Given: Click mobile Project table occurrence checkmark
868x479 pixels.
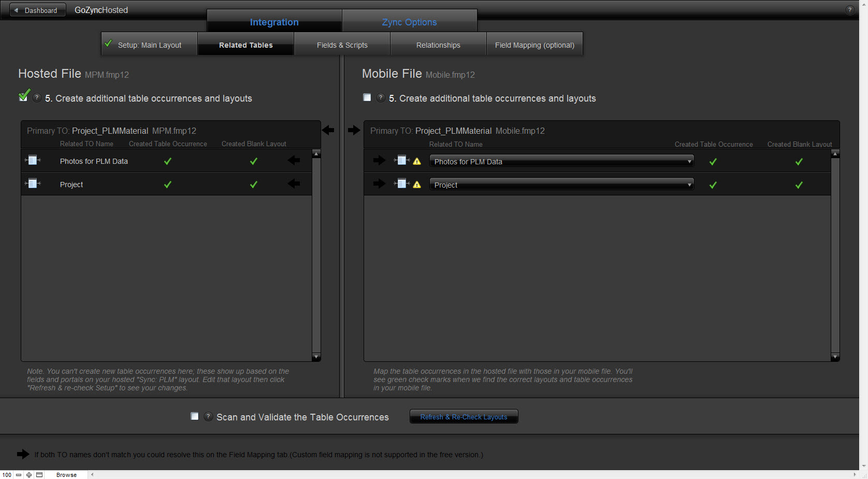Looking at the screenshot, I should pos(713,185).
